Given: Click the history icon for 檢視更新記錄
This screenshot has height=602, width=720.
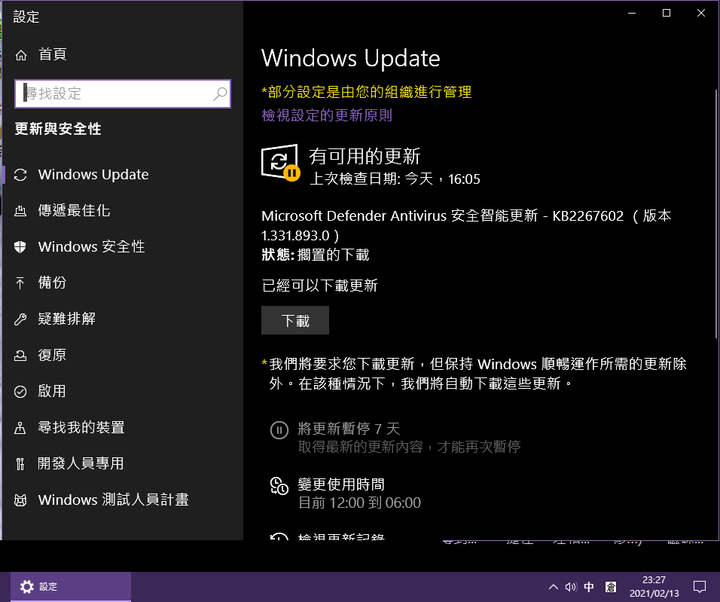Looking at the screenshot, I should pyautogui.click(x=279, y=537).
